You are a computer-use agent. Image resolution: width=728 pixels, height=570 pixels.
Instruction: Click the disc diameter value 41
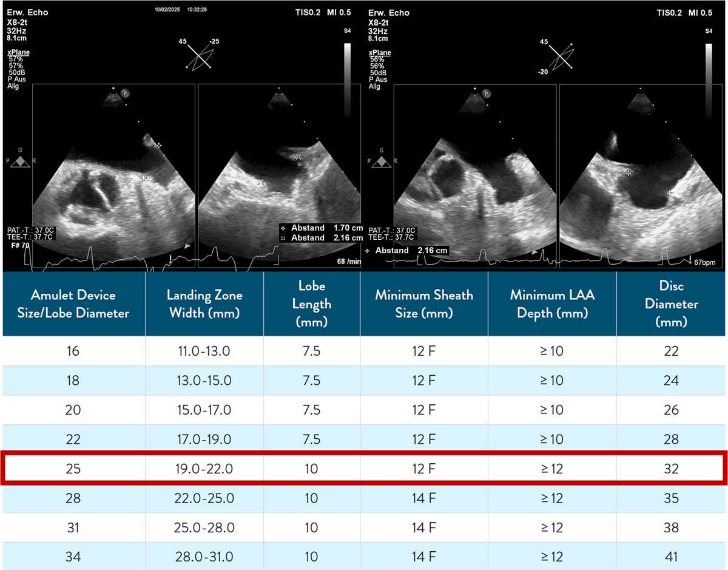[x=671, y=557]
